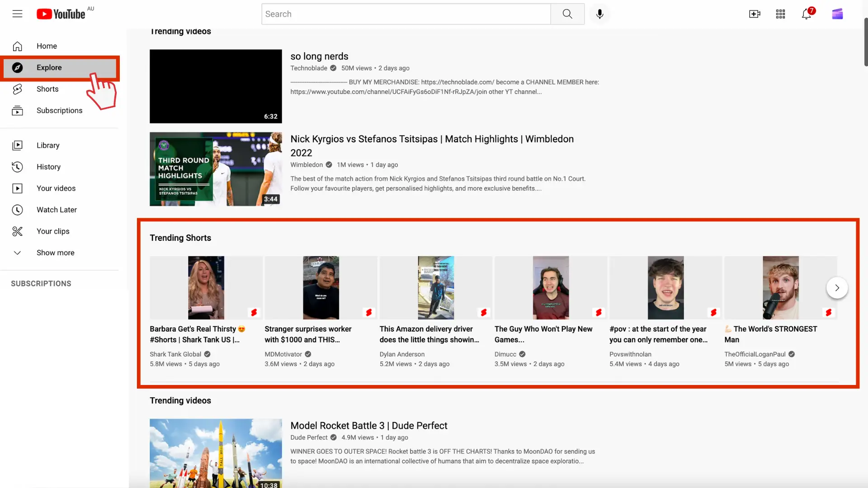Image resolution: width=868 pixels, height=488 pixels.
Task: Open Dude Perfect channel link
Action: 309,437
